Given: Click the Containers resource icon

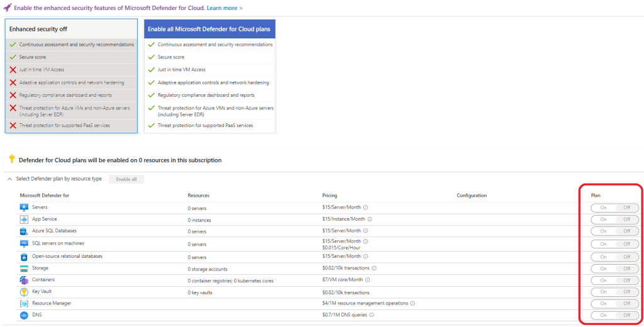Looking at the screenshot, I should (24, 280).
